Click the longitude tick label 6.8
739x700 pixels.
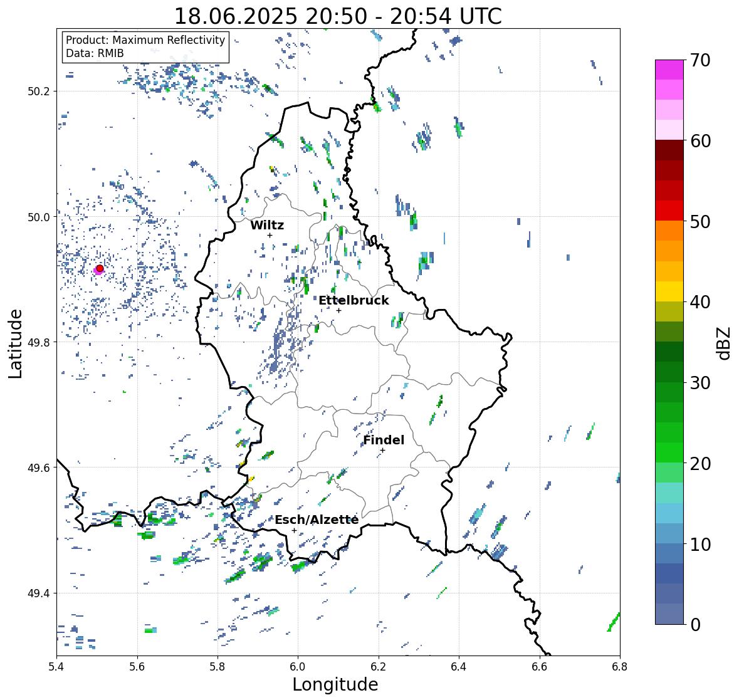point(620,666)
